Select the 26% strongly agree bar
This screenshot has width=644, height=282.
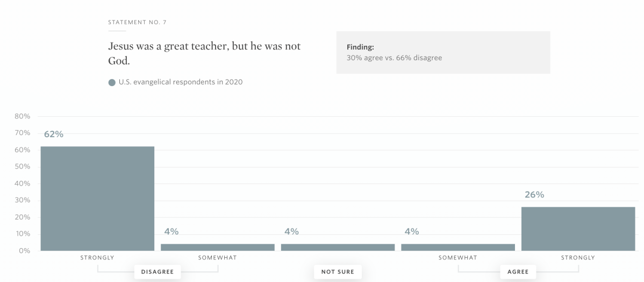pos(578,229)
